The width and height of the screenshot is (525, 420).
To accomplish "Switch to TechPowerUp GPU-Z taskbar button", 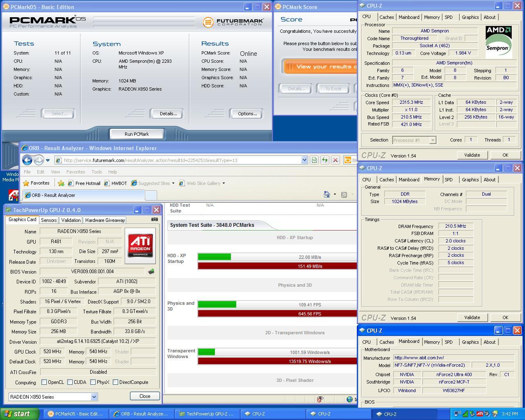I will (x=207, y=414).
